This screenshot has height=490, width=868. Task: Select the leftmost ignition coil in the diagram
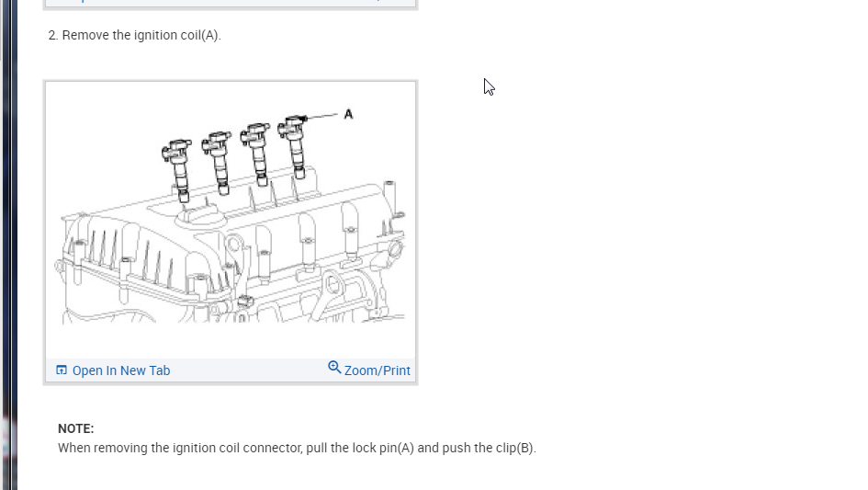pyautogui.click(x=178, y=170)
